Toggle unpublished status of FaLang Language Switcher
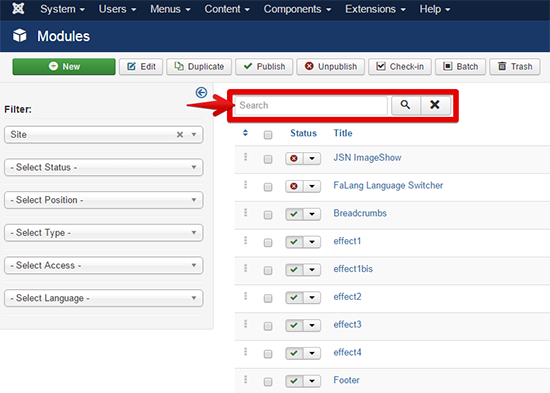This screenshot has width=550, height=393. [294, 186]
